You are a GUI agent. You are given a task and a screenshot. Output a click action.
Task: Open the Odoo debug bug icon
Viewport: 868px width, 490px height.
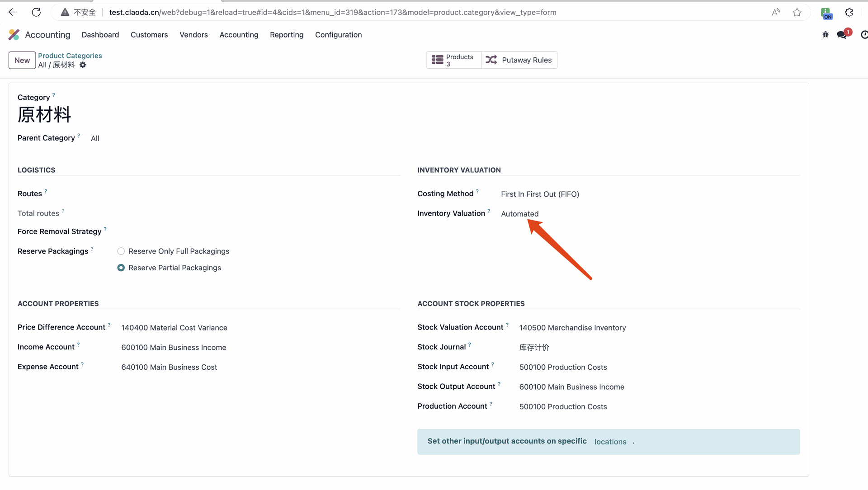(x=826, y=35)
